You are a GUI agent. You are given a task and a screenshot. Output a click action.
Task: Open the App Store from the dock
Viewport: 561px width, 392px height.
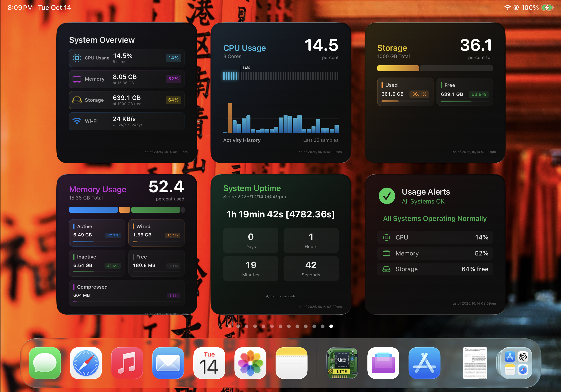[x=424, y=363]
